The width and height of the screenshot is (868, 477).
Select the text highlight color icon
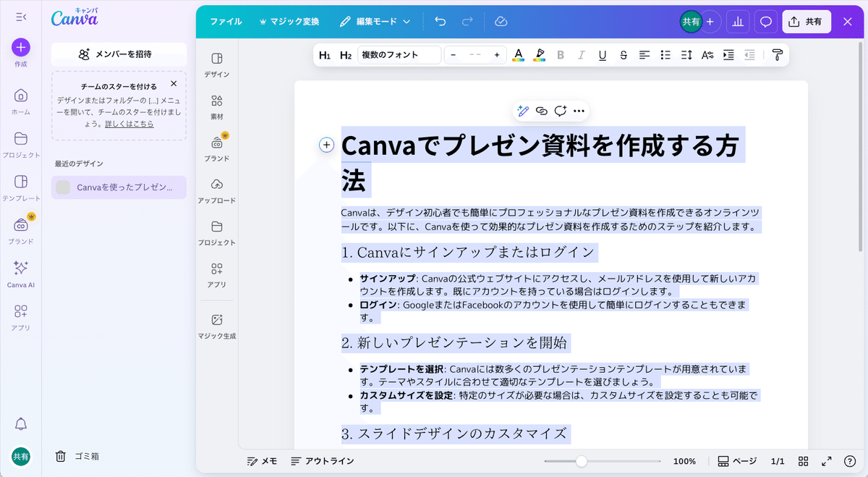539,54
